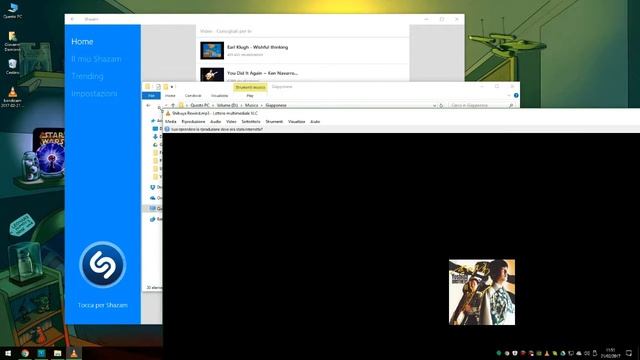
Task: Expand the address bar history dropdown
Action: 434,105
